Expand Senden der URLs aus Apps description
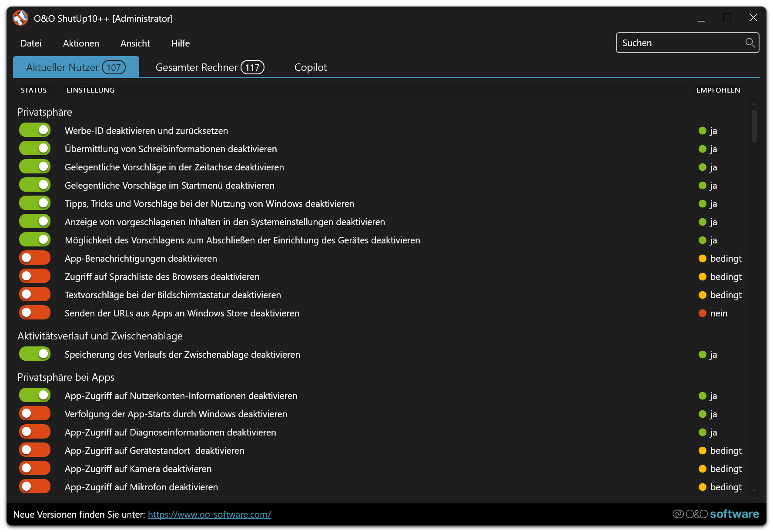This screenshot has height=532, width=773. coord(182,313)
